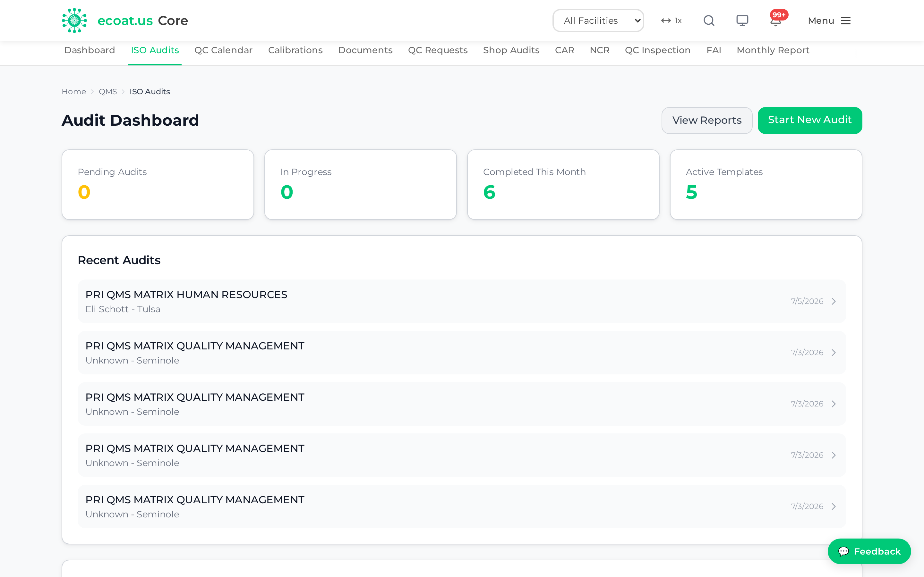The image size is (924, 577).
Task: Click the monitor display icon
Action: point(742,21)
